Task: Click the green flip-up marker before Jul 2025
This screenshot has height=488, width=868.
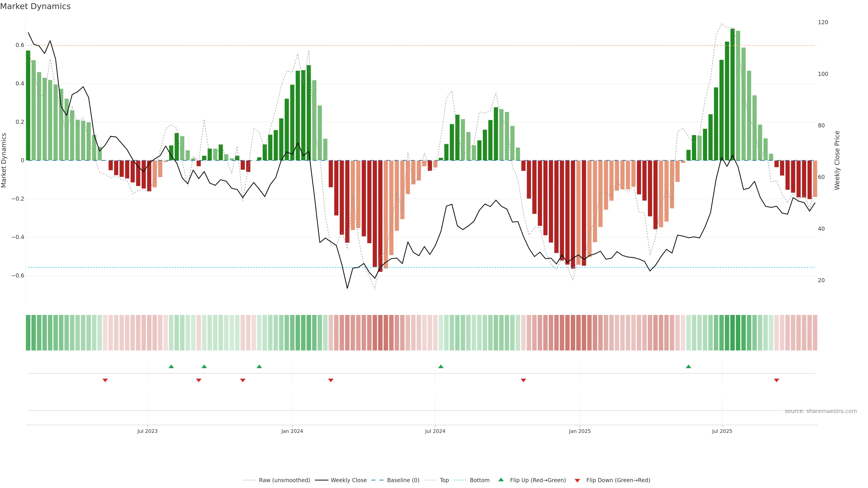Action: [688, 366]
